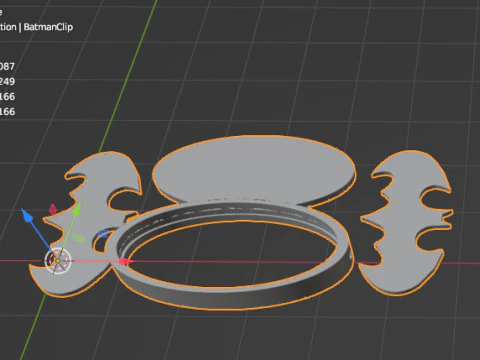Click the green Y-axis move gizmo arrow
Viewport: 480px width, 360px height.
[77, 209]
